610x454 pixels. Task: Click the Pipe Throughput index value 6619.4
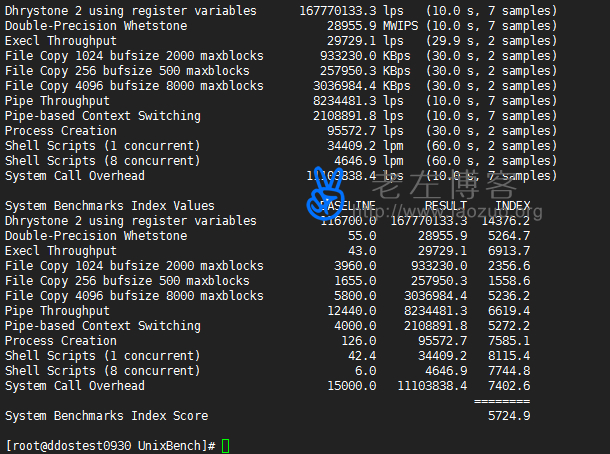click(x=508, y=311)
